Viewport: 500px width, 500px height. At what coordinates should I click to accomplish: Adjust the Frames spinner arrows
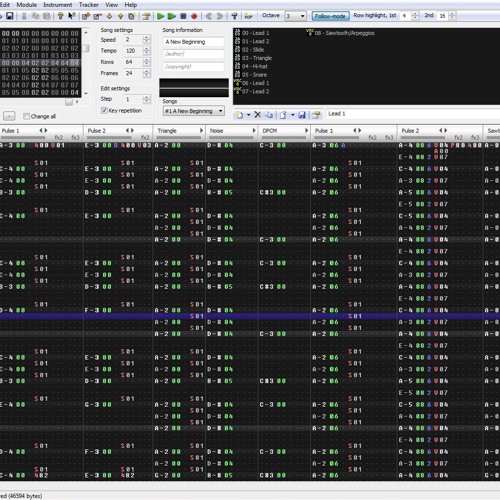point(146,73)
